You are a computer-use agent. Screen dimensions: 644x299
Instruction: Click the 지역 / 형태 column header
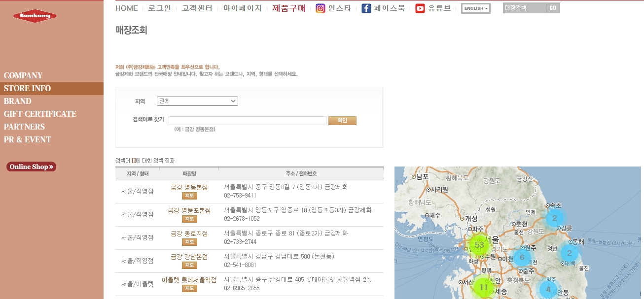pos(138,174)
